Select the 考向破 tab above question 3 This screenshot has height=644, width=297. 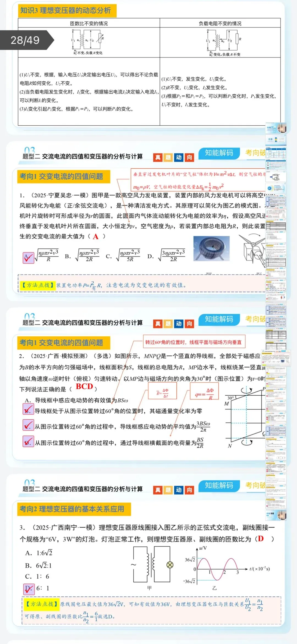[255, 485]
